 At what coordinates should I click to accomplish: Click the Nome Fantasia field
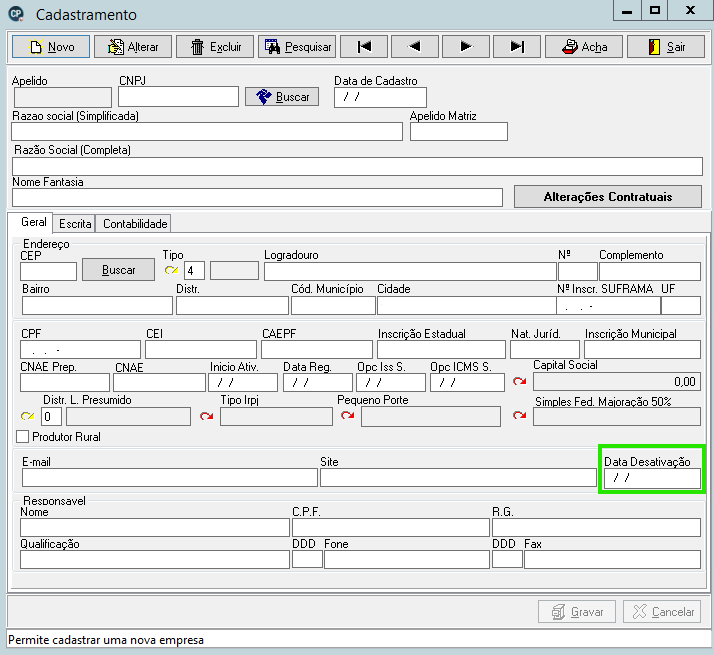coord(257,198)
